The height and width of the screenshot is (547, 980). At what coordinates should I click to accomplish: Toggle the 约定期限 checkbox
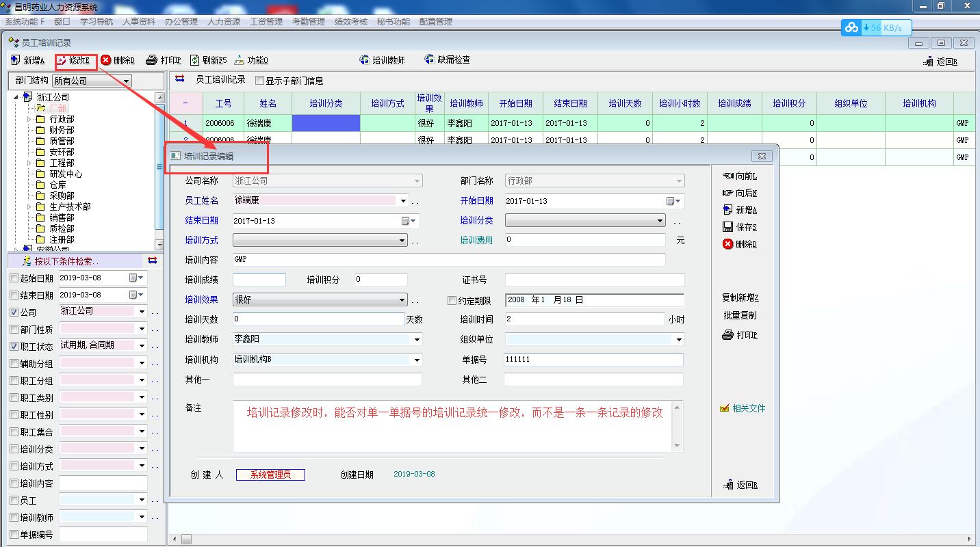pos(452,300)
